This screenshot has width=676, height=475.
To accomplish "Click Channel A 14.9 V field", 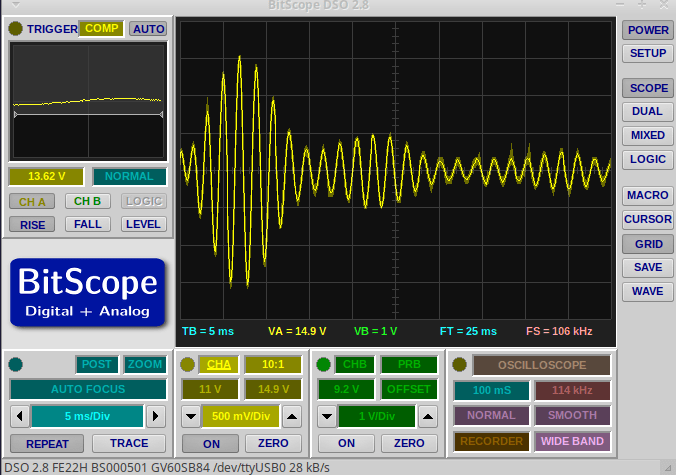I will tap(273, 390).
